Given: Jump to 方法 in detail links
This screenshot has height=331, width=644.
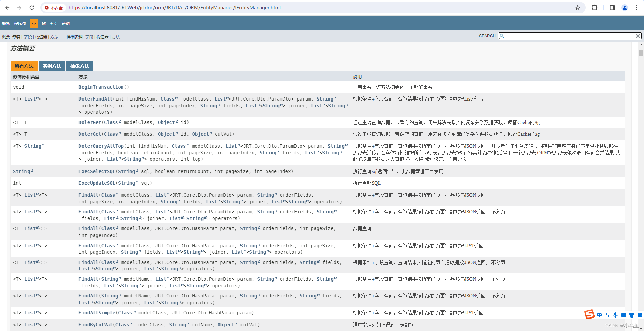Looking at the screenshot, I should [116, 37].
